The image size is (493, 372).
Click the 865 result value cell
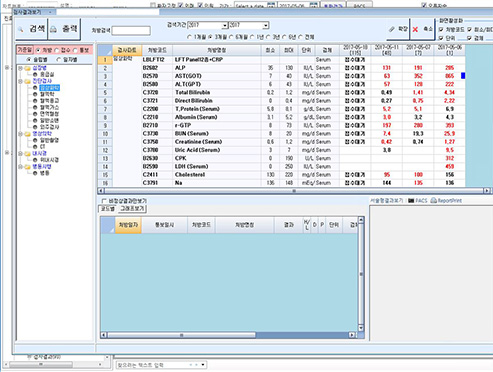(x=449, y=76)
